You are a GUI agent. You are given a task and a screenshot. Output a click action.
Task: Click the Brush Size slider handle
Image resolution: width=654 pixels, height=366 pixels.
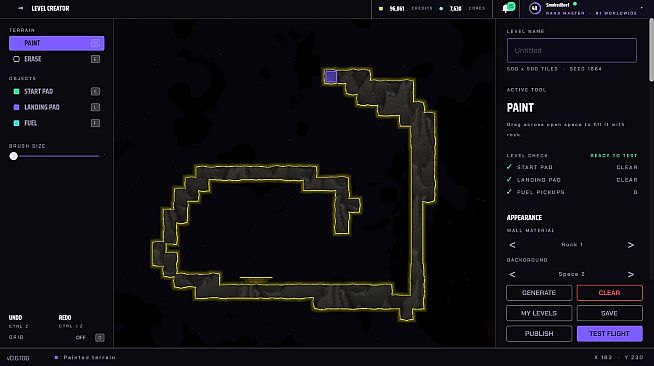click(x=14, y=156)
